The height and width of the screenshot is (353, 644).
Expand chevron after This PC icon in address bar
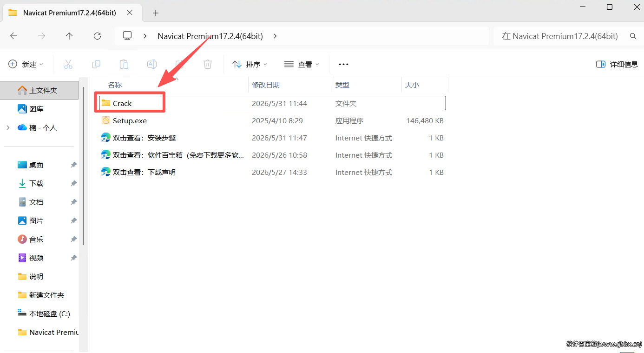(x=145, y=36)
